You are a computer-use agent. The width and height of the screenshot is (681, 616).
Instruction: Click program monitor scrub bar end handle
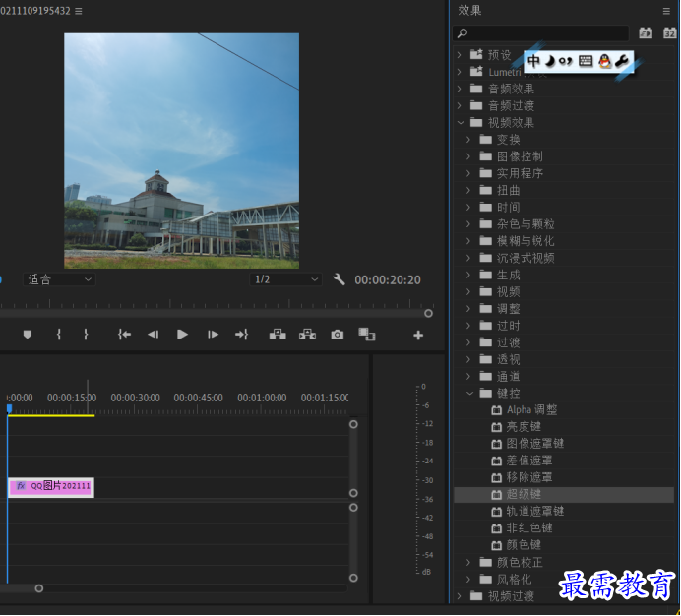tap(428, 313)
